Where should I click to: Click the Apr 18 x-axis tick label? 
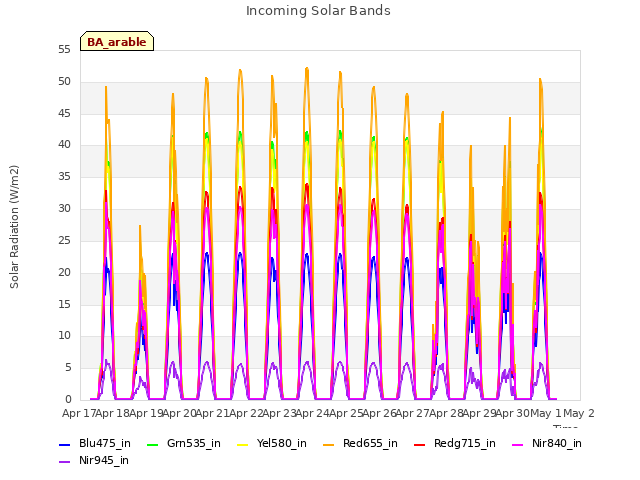pos(112,413)
